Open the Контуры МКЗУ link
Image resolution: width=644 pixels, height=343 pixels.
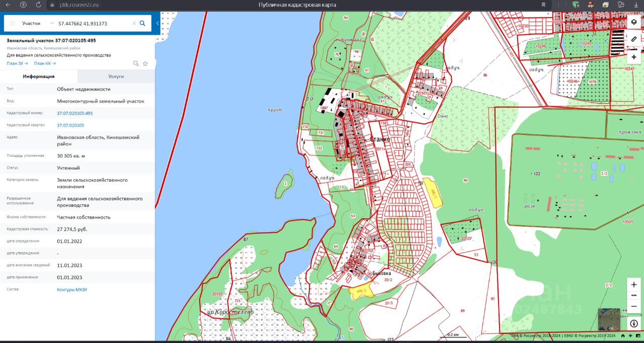pyautogui.click(x=72, y=290)
